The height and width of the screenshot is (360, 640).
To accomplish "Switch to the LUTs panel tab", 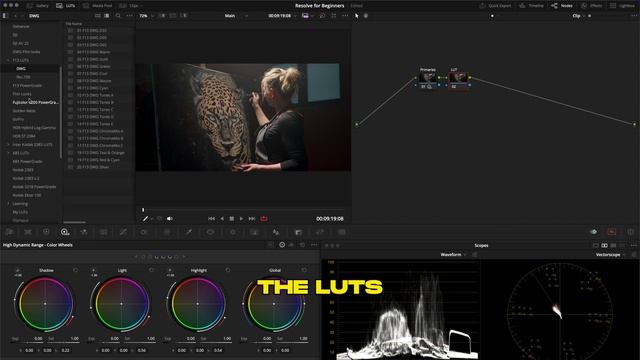I will click(66, 6).
